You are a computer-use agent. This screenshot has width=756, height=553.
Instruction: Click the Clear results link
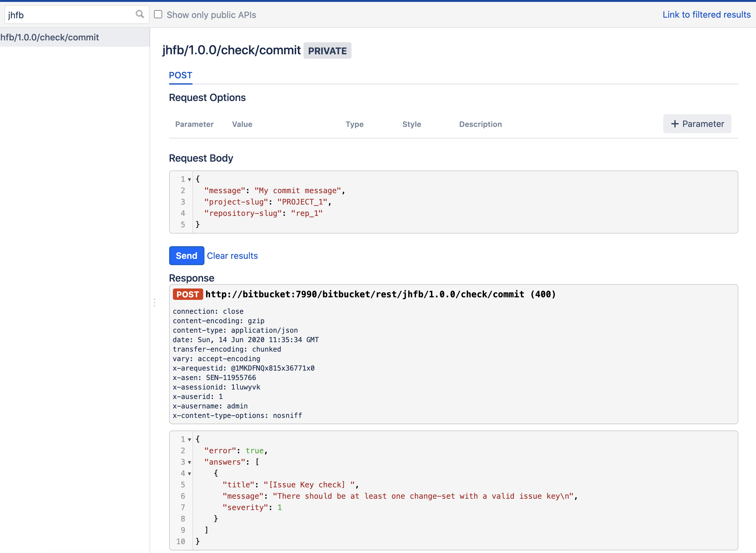pyautogui.click(x=232, y=256)
